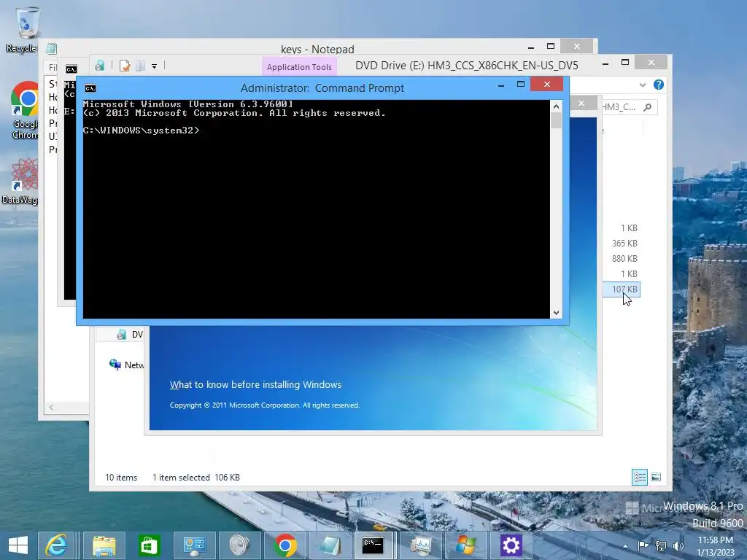747x560 pixels.
Task: Show hidden tray icons arrow
Action: click(x=625, y=546)
